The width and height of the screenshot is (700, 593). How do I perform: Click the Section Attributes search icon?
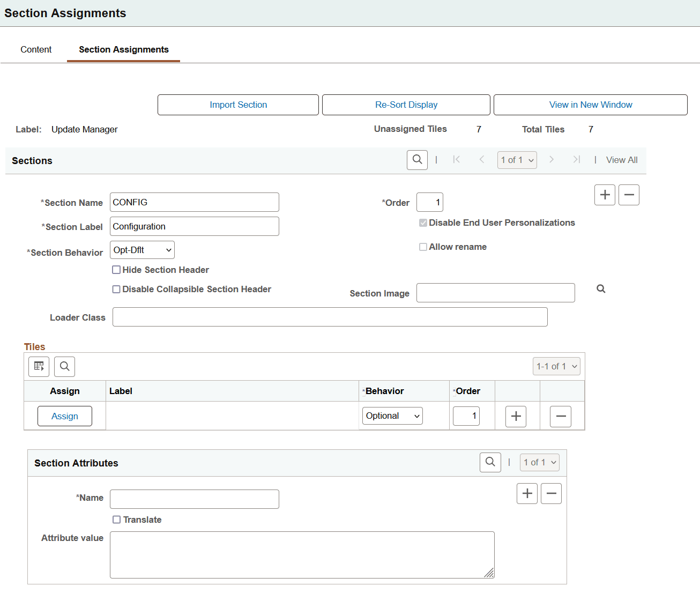490,462
